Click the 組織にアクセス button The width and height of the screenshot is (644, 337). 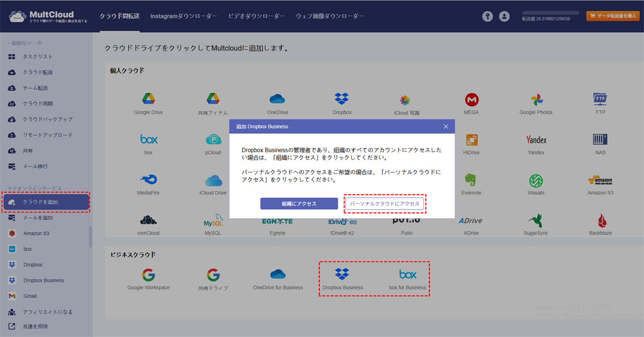coord(299,204)
